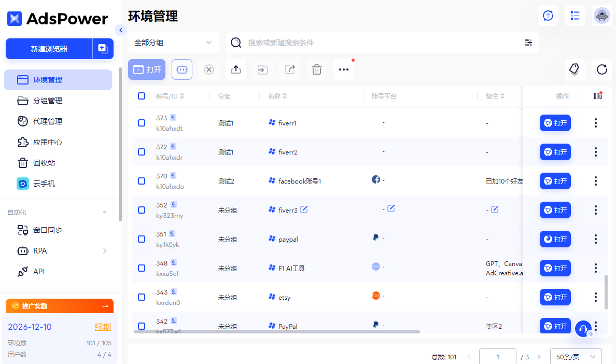This screenshot has height=364, width=616.
Task: Click the trash icon to delete environments
Action: click(317, 69)
